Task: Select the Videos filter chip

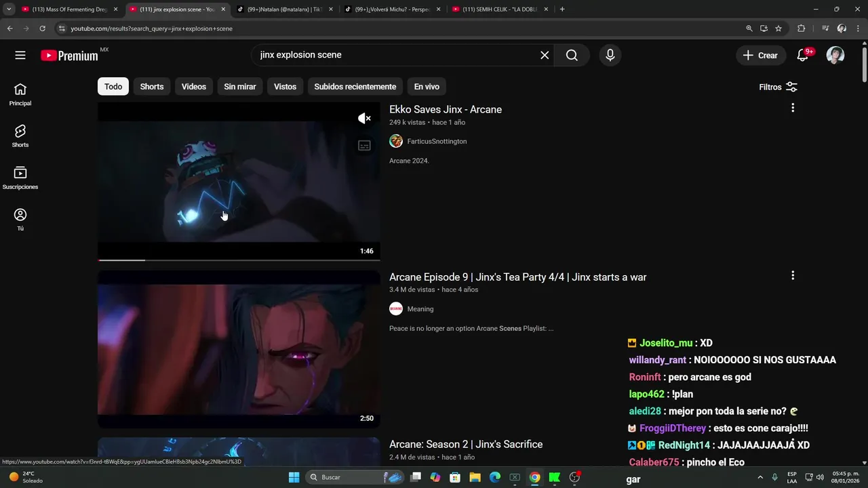Action: pyautogui.click(x=194, y=87)
